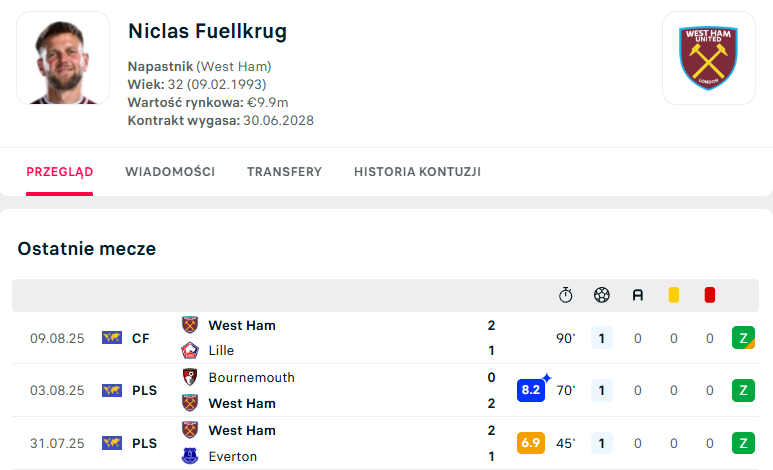Screen dimensions: 773x470
Task: Click the 8.2 rating badge
Action: [x=531, y=390]
